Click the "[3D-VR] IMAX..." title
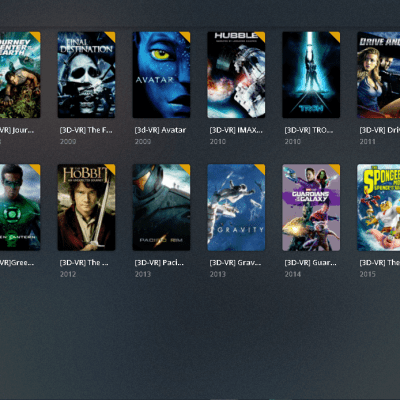400x400 pixels. [x=236, y=130]
